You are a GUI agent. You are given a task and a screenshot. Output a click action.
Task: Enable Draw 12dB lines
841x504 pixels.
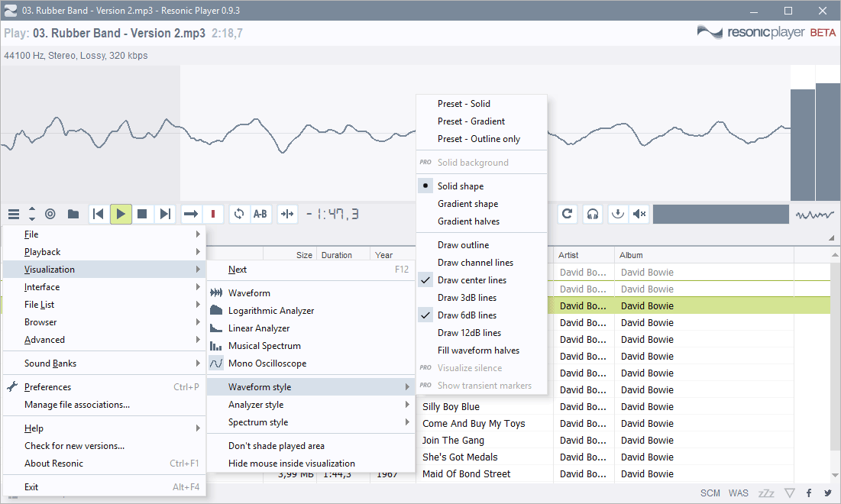pyautogui.click(x=482, y=333)
